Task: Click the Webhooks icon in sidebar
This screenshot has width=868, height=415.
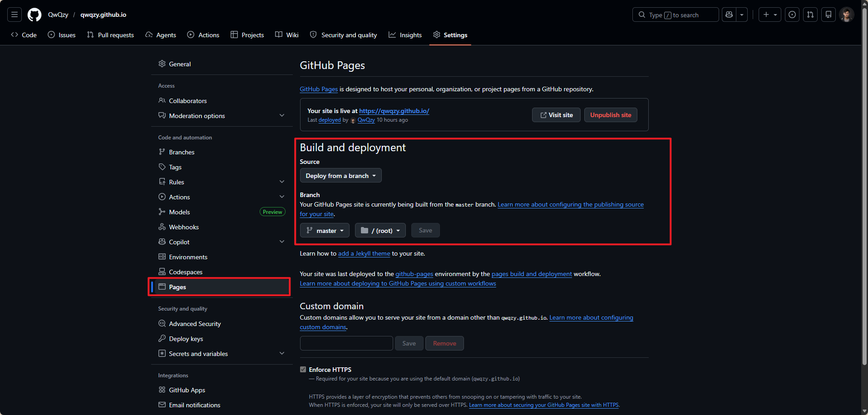Action: coord(162,227)
